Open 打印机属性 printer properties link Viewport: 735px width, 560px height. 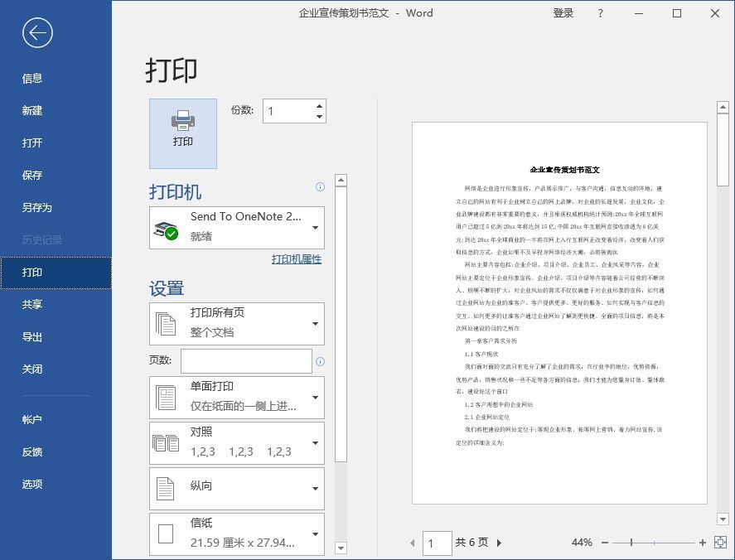pos(297,260)
